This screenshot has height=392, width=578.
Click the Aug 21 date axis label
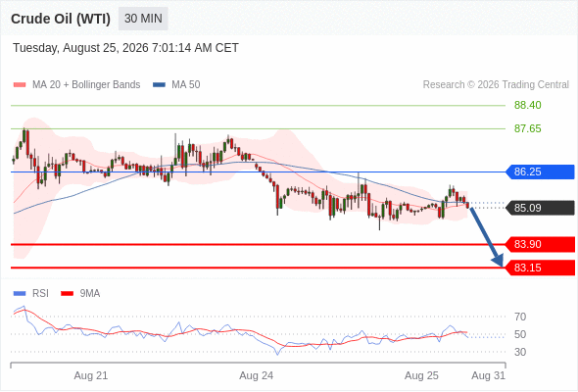pos(91,375)
